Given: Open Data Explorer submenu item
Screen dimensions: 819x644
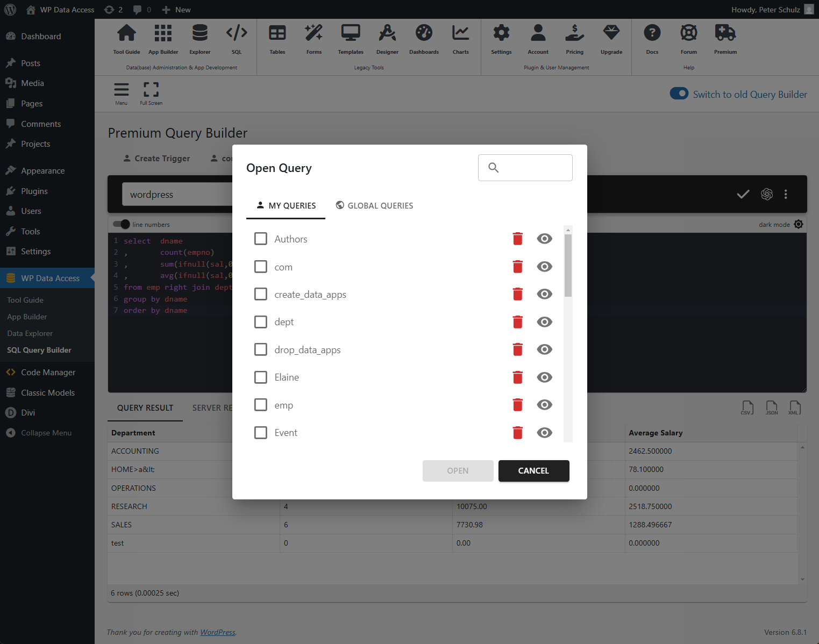Looking at the screenshot, I should 30,333.
